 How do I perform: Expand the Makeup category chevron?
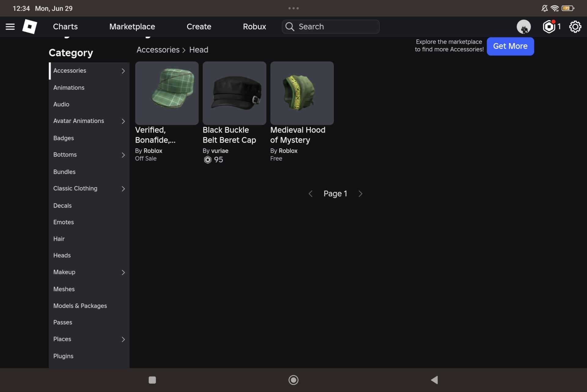click(x=123, y=272)
